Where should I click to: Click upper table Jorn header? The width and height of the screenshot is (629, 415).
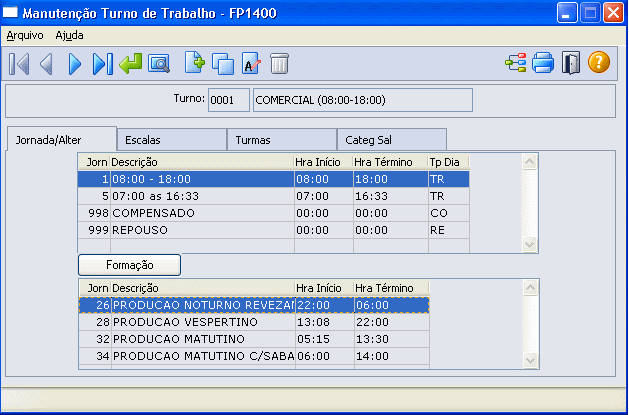click(95, 162)
